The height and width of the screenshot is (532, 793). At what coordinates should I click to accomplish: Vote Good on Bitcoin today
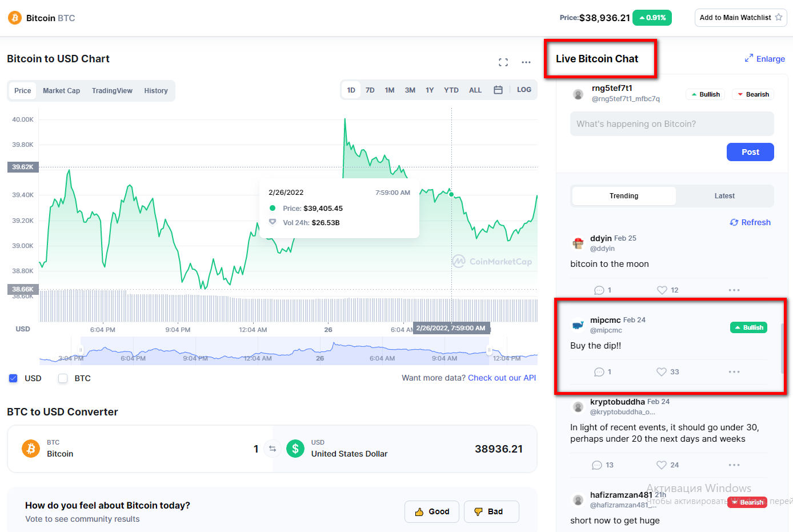tap(432, 511)
